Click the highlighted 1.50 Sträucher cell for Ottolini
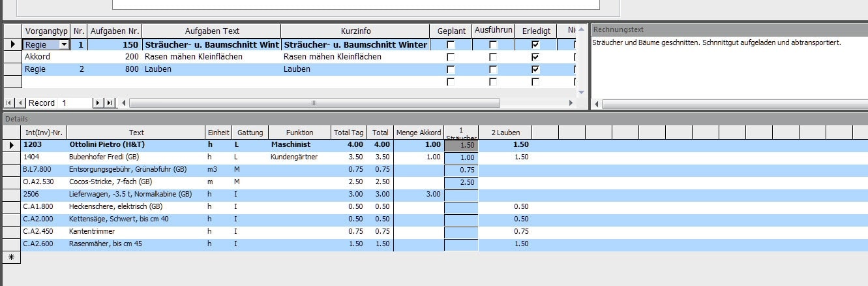This screenshot has height=286, width=868. (x=461, y=145)
